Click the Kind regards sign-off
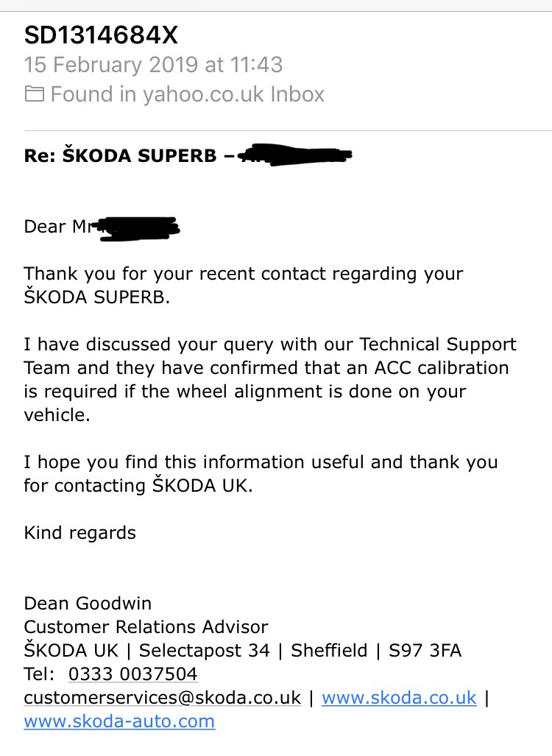This screenshot has height=756, width=552. coord(79,532)
